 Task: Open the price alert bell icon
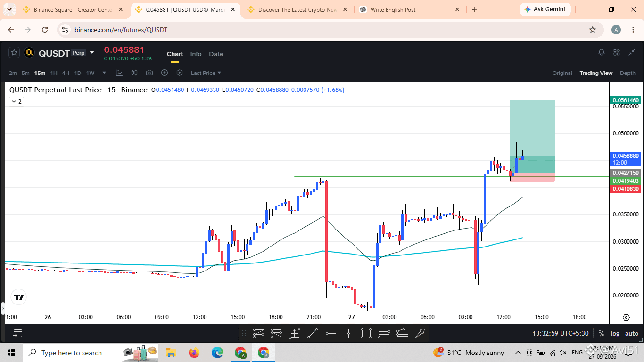point(602,52)
